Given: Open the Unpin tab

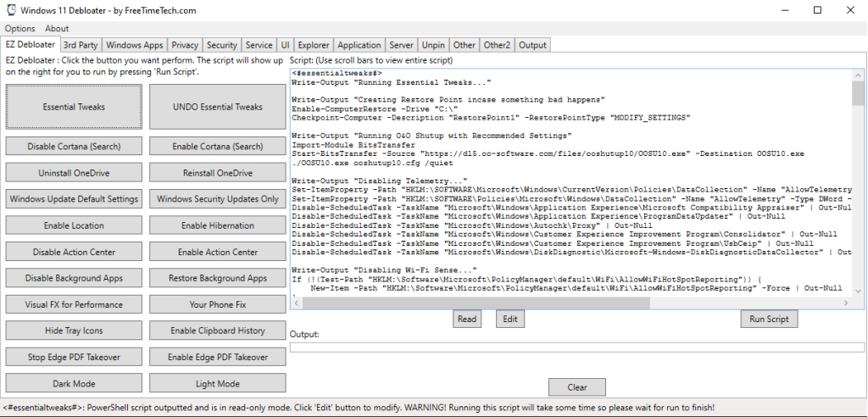Looking at the screenshot, I should (433, 46).
